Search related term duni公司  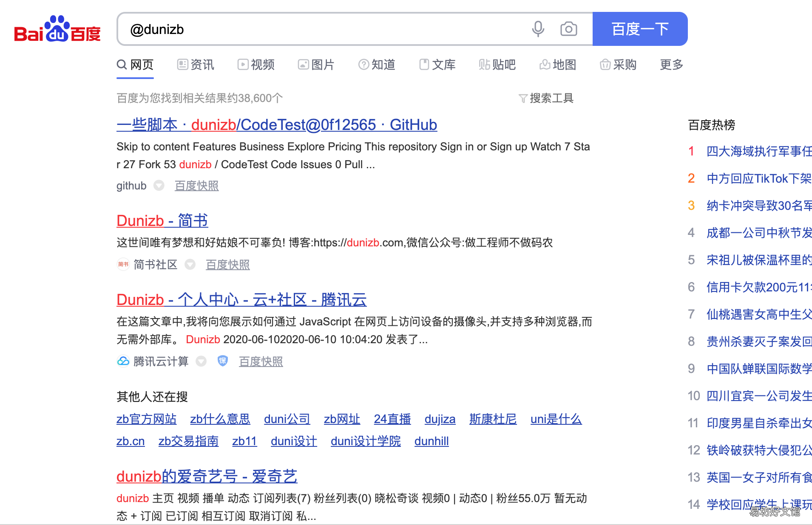click(x=287, y=419)
